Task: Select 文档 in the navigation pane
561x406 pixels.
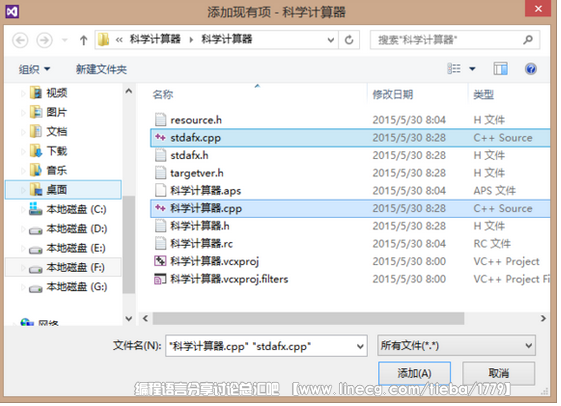Action: (57, 132)
